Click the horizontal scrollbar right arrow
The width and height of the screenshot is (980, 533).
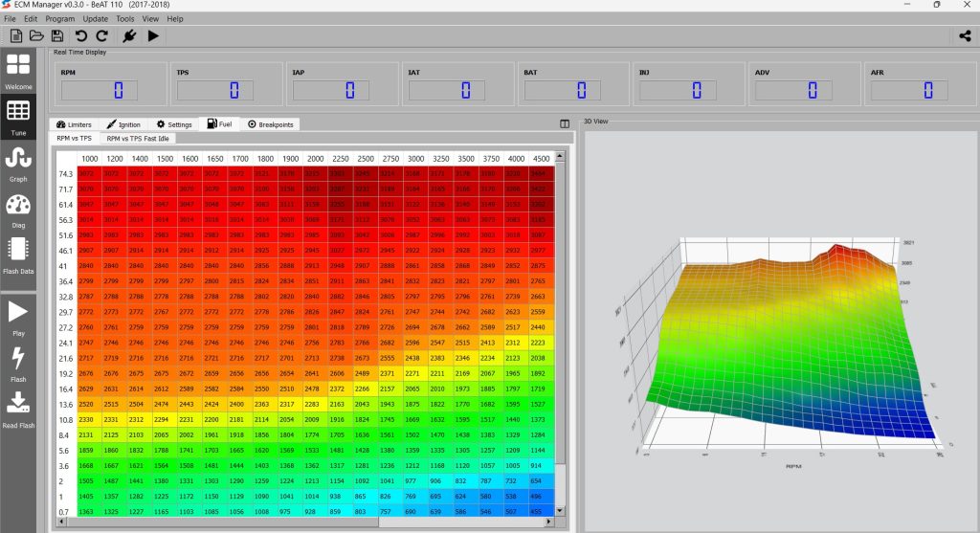(549, 522)
